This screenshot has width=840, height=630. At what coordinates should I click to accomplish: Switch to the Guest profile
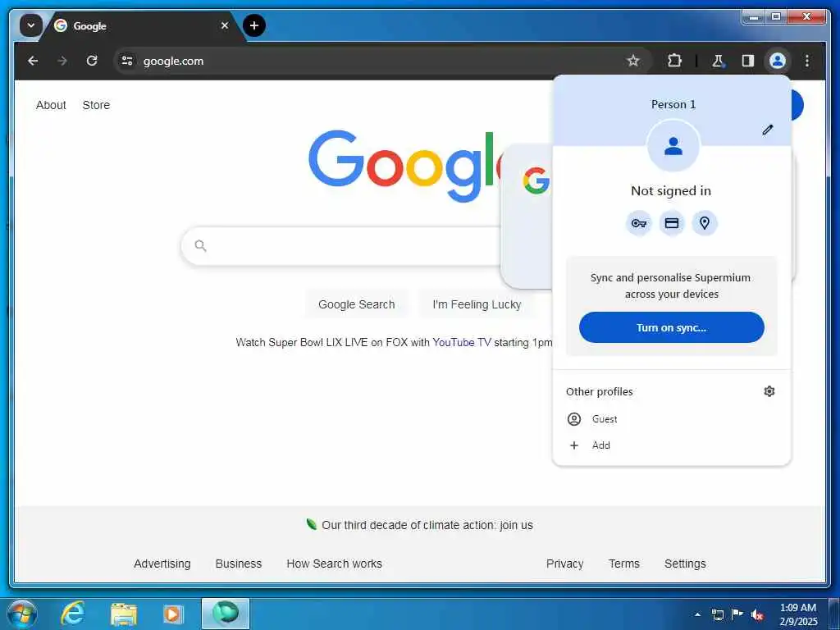671,419
